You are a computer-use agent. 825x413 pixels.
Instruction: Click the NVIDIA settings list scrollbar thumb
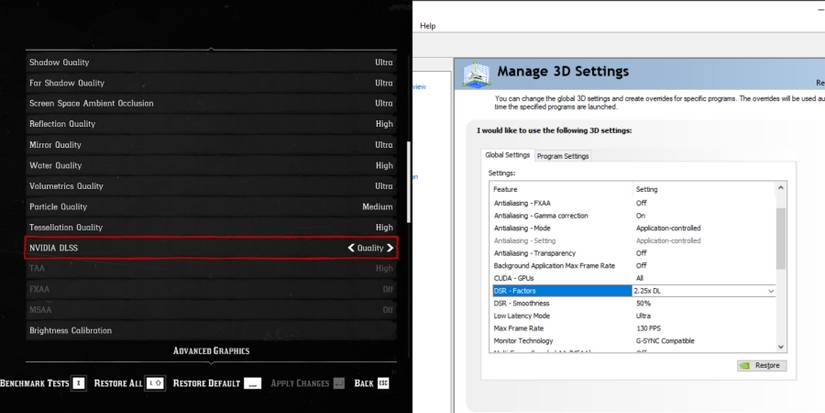click(780, 237)
